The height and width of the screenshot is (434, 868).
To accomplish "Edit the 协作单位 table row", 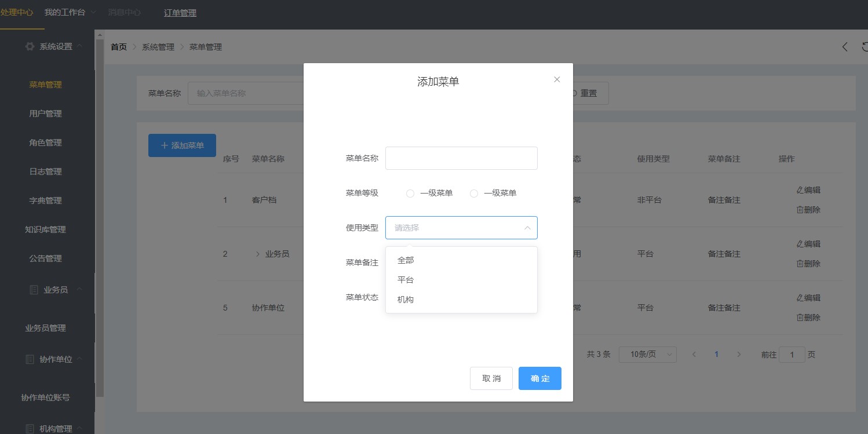I will tap(808, 298).
